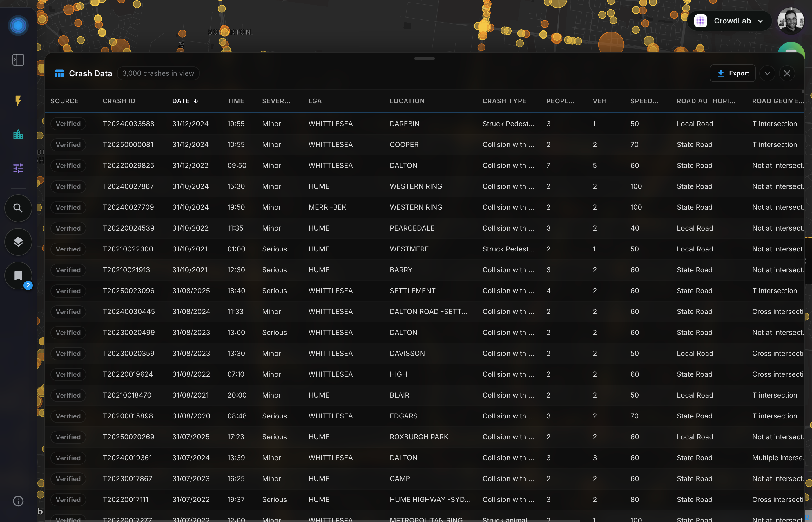Click the 3,000 crashes in view badge
Image resolution: width=812 pixels, height=522 pixels.
point(158,74)
